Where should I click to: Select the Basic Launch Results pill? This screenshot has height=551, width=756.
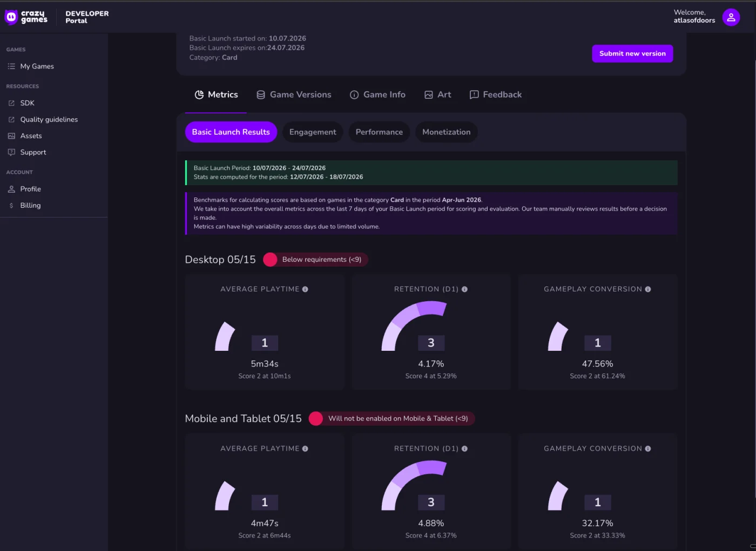[x=231, y=132]
